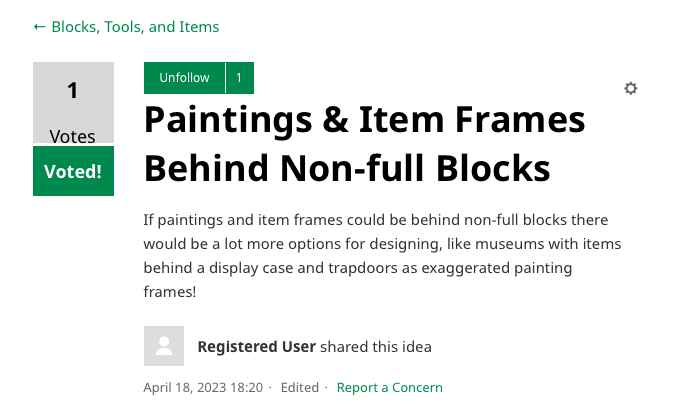Click the back arrow before Blocks, Tools
695x408 pixels.
pyautogui.click(x=39, y=27)
